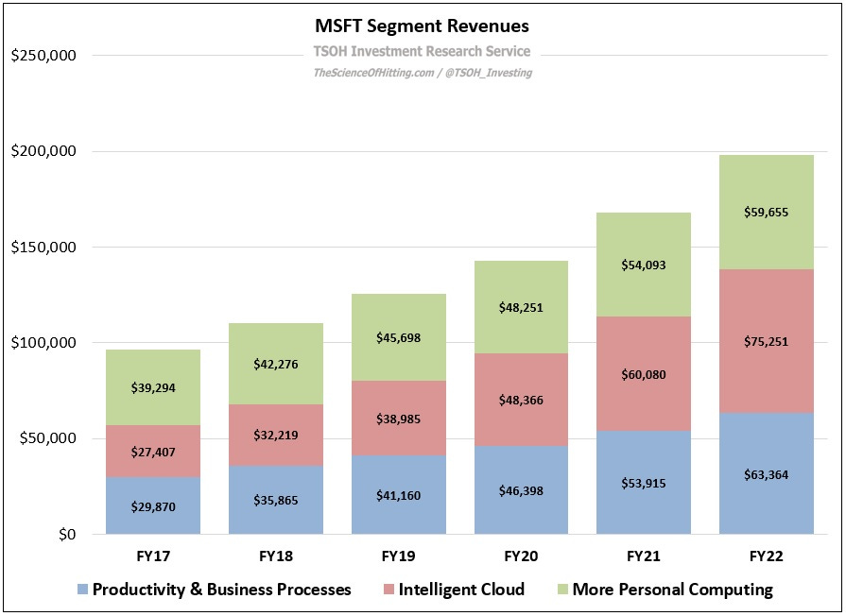Click the $41,160 data value in FY19
This screenshot has height=616, width=846.
[398, 496]
